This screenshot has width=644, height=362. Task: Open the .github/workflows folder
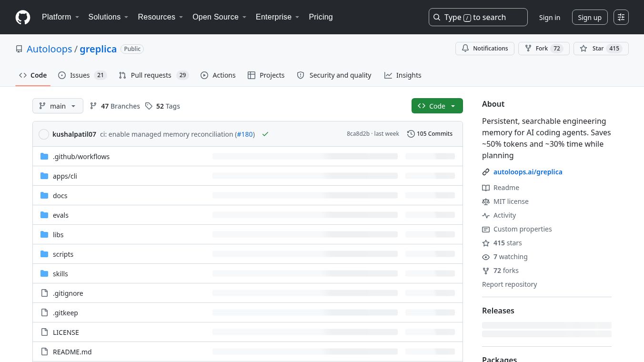(x=81, y=157)
